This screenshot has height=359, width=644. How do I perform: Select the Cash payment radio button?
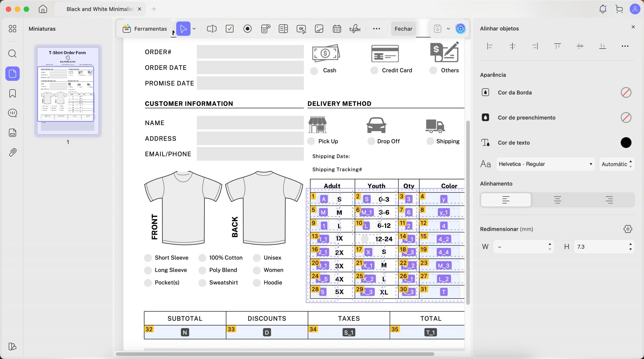(314, 71)
